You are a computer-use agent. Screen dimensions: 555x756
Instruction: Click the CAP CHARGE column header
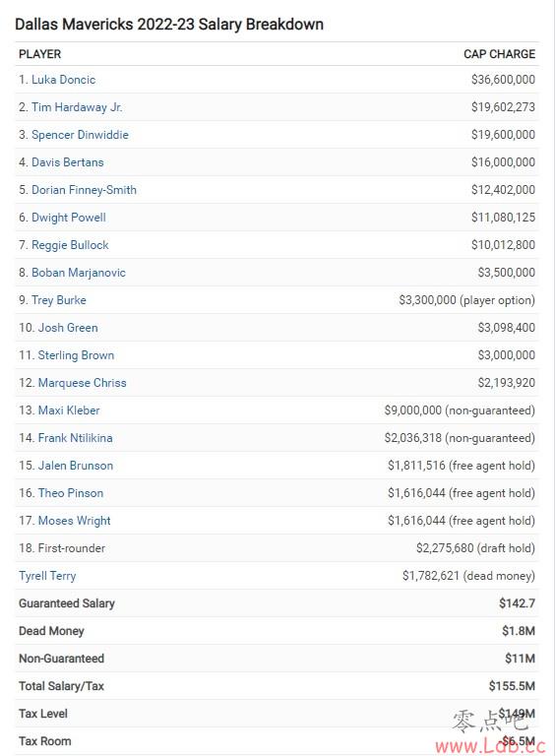coord(499,54)
